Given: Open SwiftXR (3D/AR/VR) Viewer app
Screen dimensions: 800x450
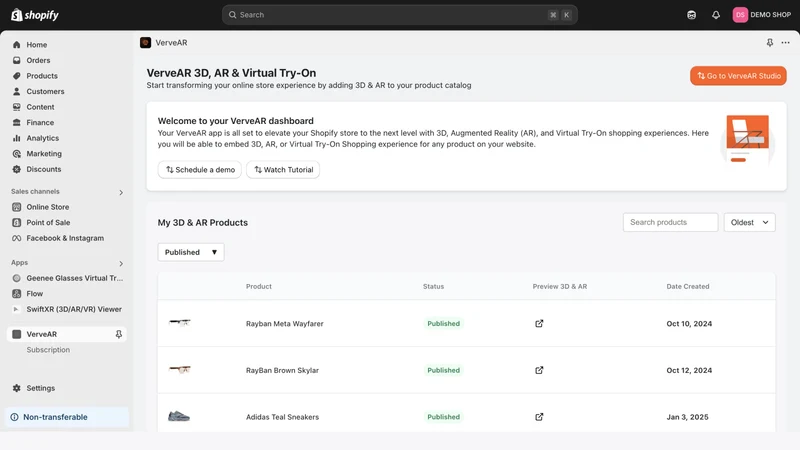Looking at the screenshot, I should coord(74,309).
